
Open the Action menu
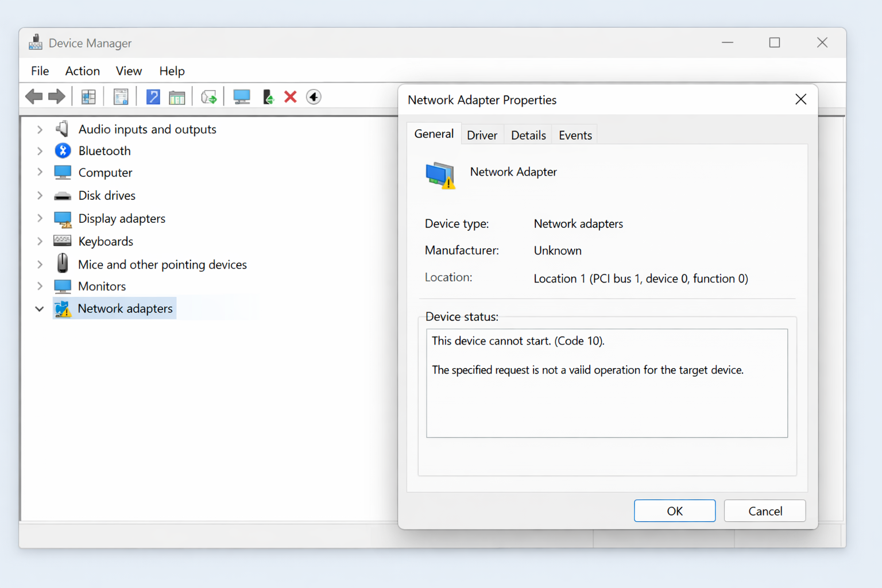coord(82,71)
